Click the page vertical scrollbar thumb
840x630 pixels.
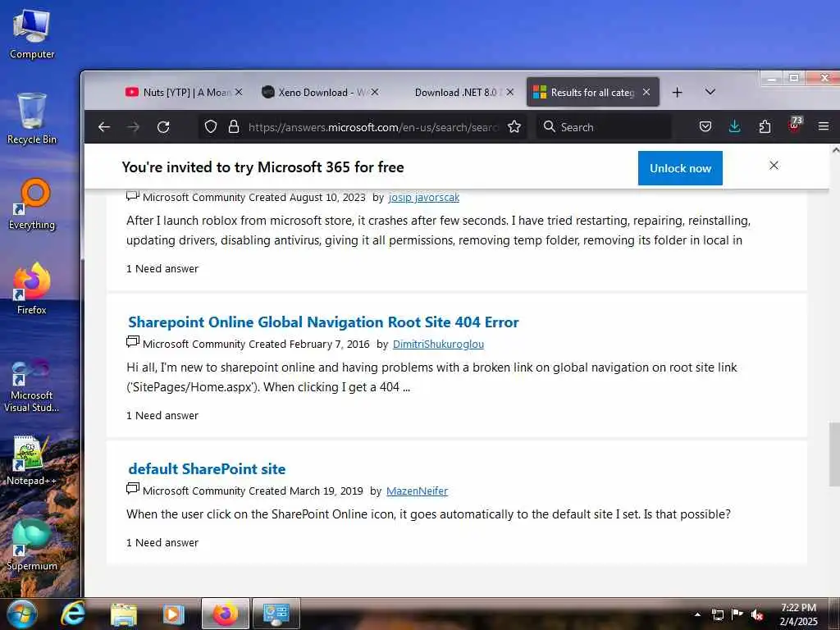click(x=834, y=454)
